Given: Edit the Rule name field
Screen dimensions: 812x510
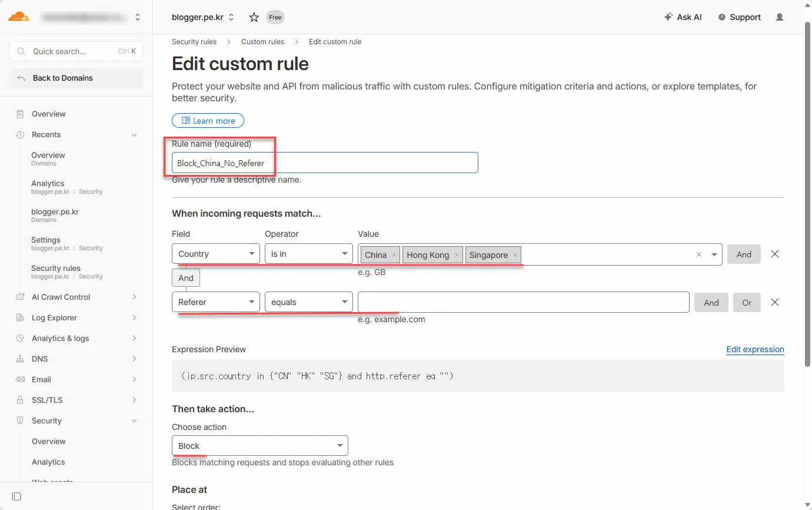Looking at the screenshot, I should 325,163.
